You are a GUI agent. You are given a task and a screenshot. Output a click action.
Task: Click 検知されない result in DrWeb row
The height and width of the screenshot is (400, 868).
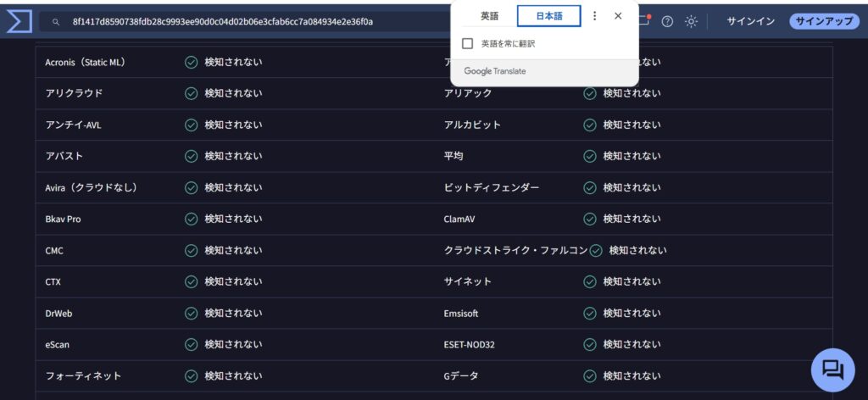[x=233, y=314]
